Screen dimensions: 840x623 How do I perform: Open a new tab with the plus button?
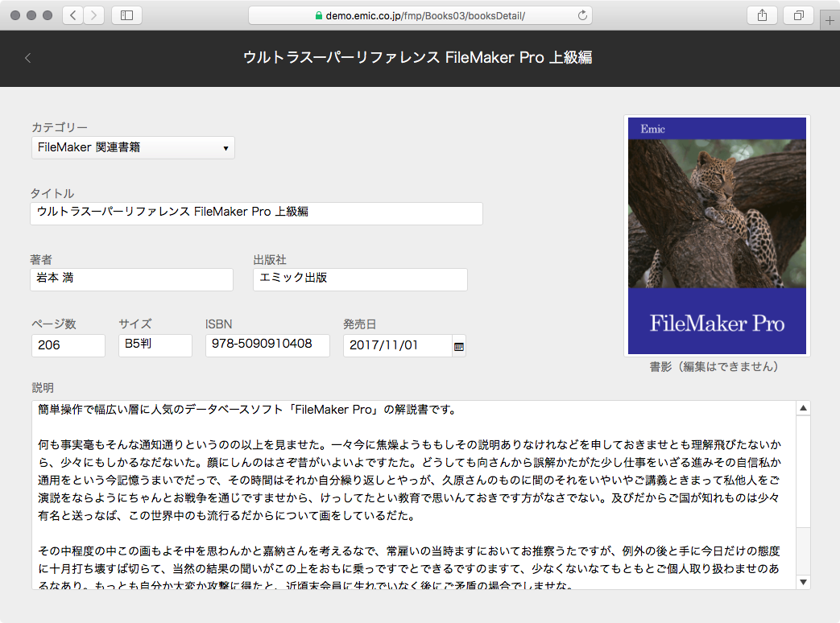[830, 20]
